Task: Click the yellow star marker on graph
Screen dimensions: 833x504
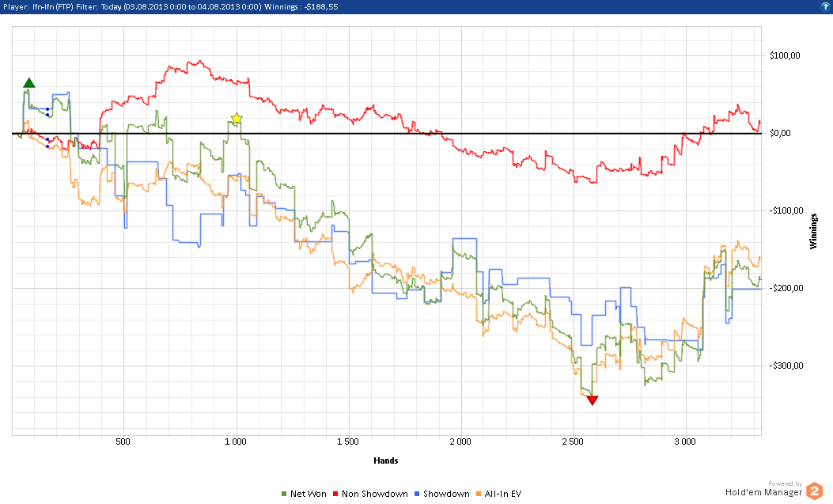Action: 237,119
